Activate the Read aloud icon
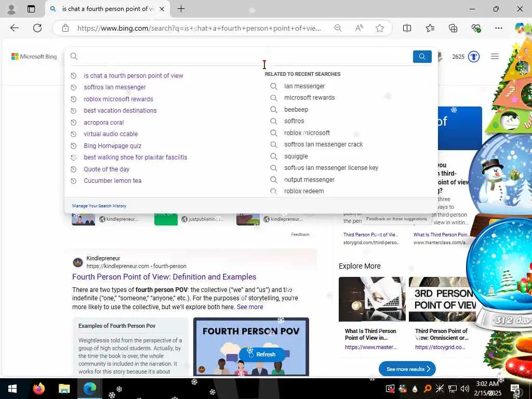Screen dimensions: 532x399 tap(358, 28)
